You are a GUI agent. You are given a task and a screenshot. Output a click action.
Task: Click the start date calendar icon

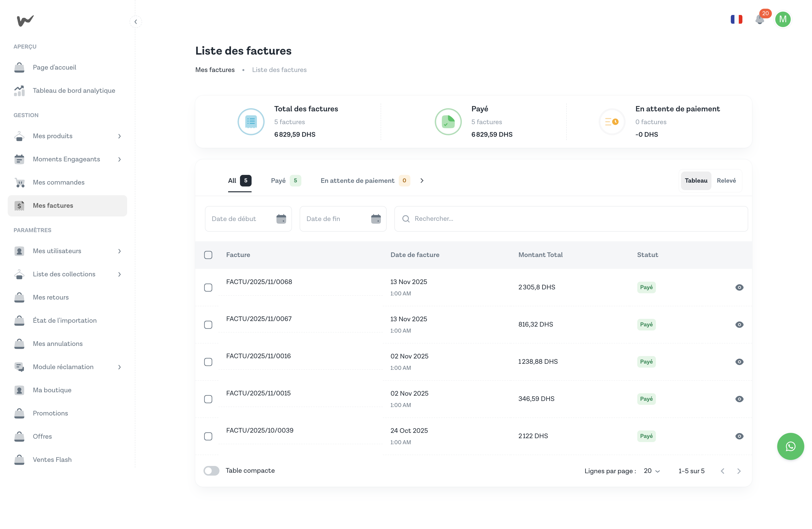281,219
